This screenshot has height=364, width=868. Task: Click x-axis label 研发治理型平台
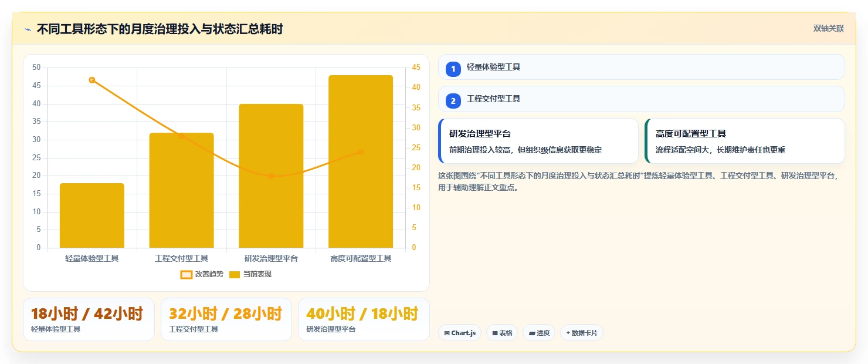271,258
